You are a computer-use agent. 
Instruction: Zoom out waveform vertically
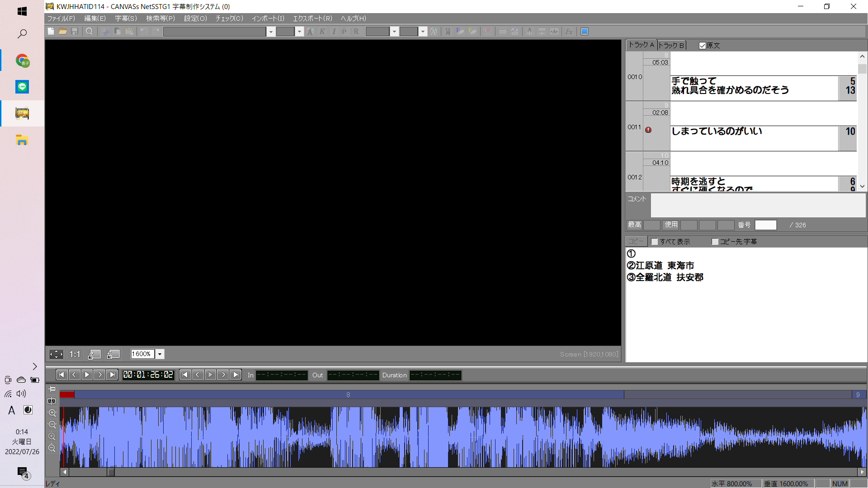pos(52,448)
